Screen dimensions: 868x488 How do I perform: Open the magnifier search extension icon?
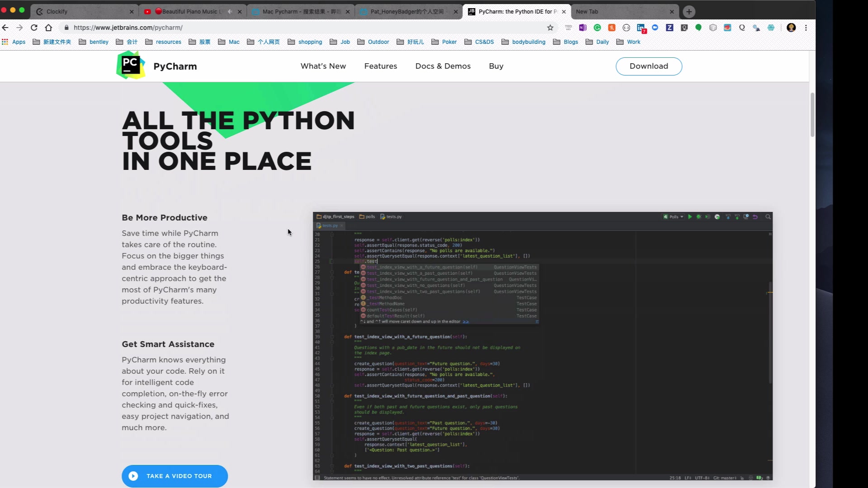coord(756,28)
